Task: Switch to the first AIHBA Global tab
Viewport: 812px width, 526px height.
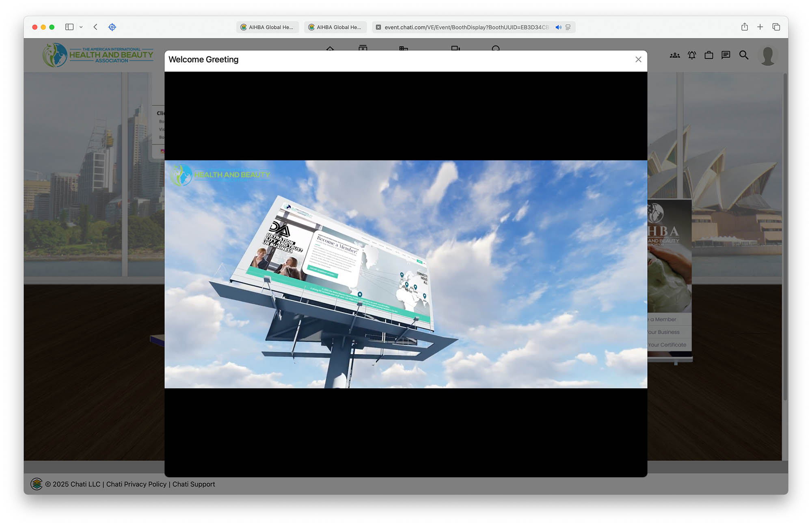Action: (268, 27)
